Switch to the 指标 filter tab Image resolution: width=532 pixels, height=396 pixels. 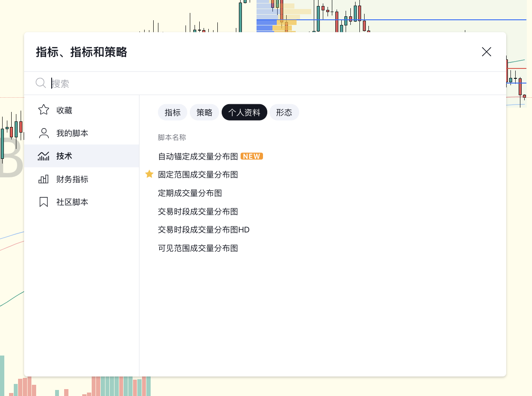172,112
